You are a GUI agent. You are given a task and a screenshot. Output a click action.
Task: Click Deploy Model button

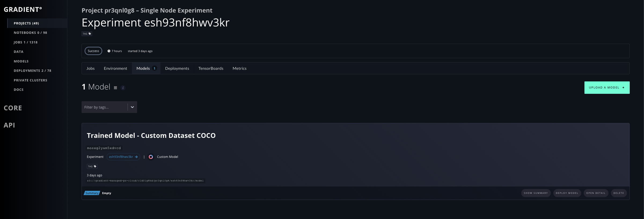click(567, 193)
